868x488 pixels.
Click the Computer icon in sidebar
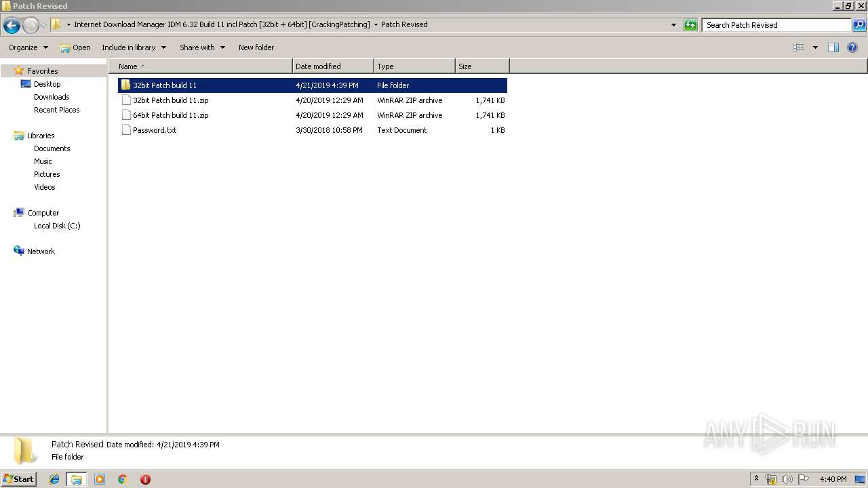tap(19, 213)
